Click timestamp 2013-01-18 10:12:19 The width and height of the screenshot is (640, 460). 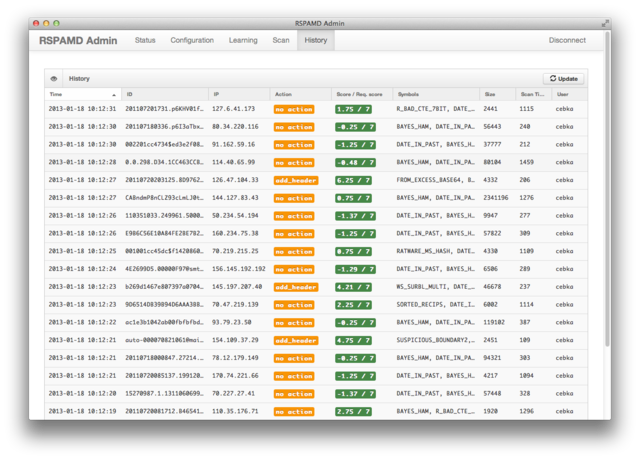coord(82,411)
